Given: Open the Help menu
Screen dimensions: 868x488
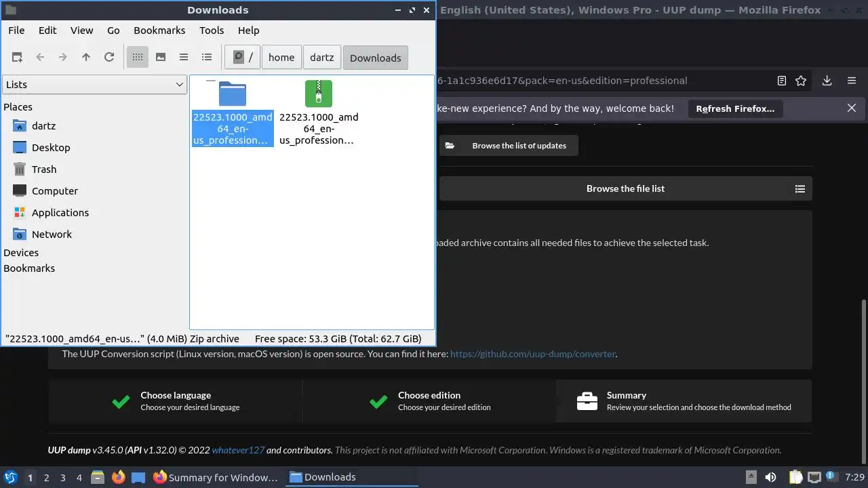Looking at the screenshot, I should [x=249, y=30].
